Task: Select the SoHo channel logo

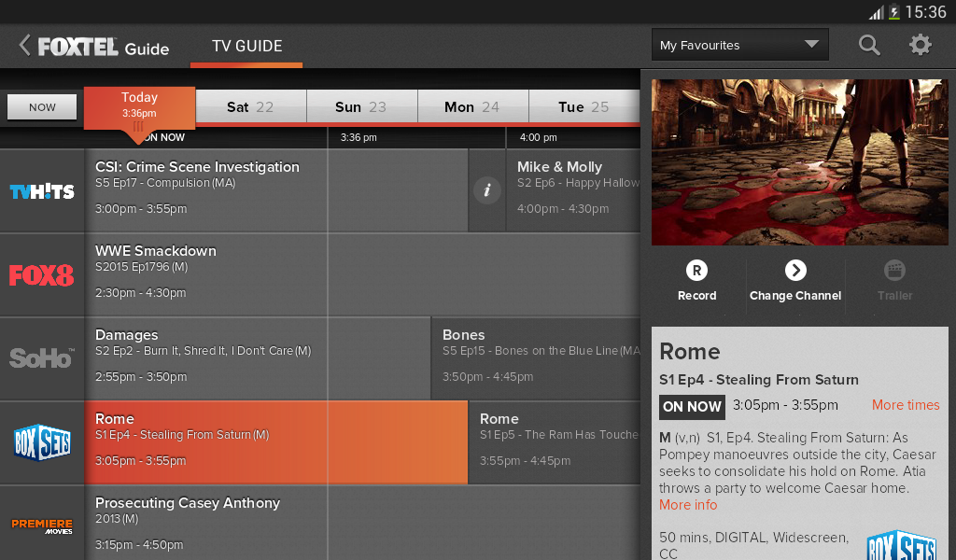Action: coord(42,358)
